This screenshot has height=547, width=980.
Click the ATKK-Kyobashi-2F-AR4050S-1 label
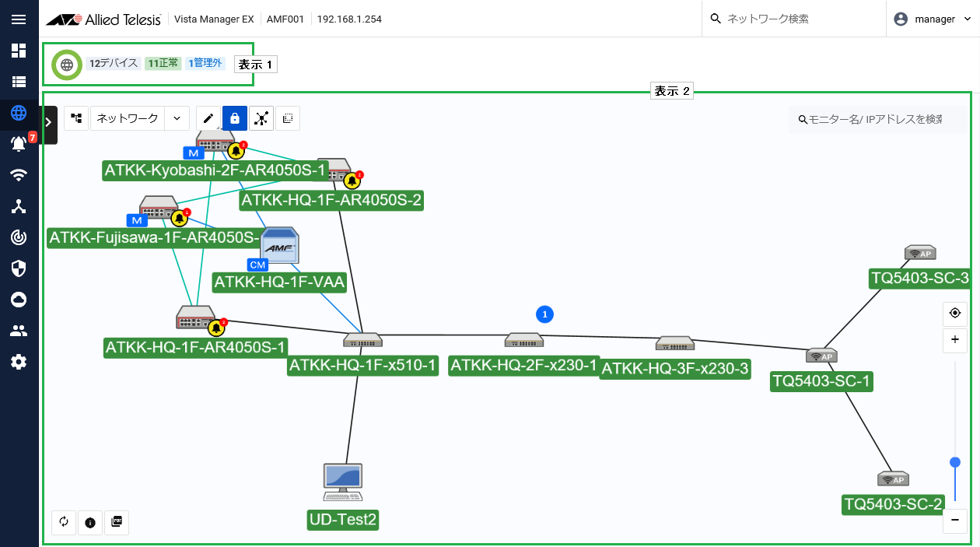coord(215,170)
